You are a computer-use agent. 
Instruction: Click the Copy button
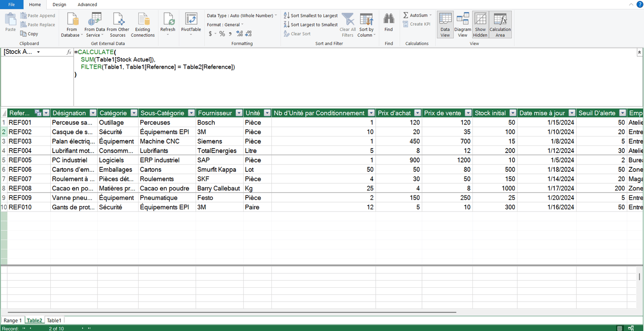point(29,34)
